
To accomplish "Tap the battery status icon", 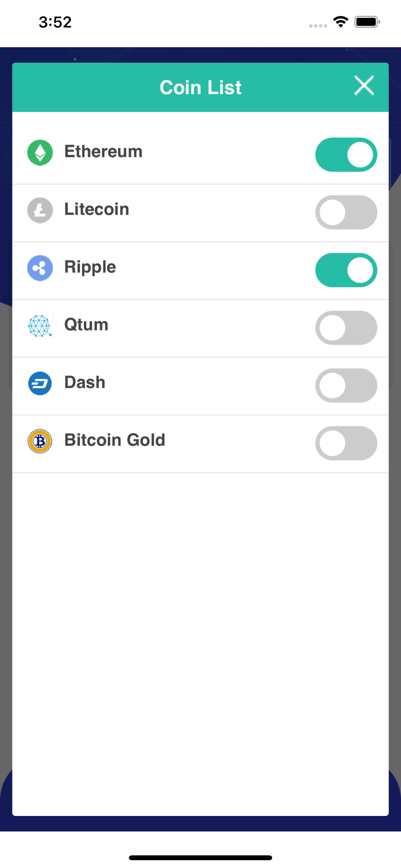I will click(x=367, y=22).
